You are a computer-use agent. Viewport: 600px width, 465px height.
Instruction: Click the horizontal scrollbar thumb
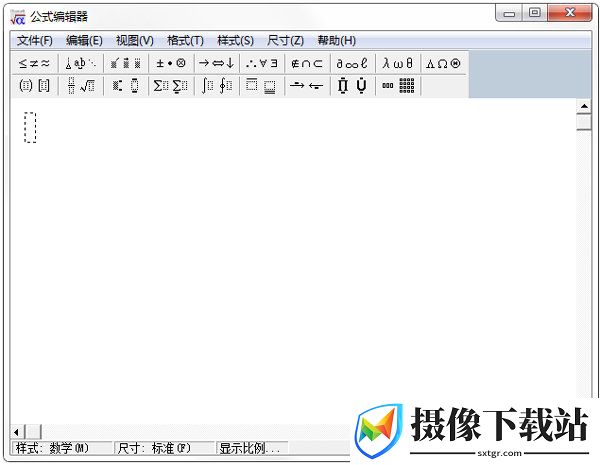pyautogui.click(x=33, y=432)
